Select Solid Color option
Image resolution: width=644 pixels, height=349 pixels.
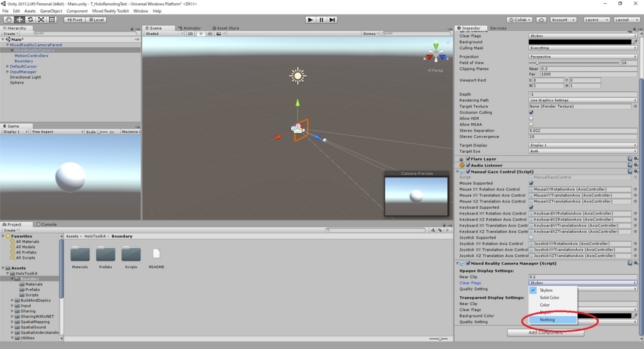click(x=553, y=297)
